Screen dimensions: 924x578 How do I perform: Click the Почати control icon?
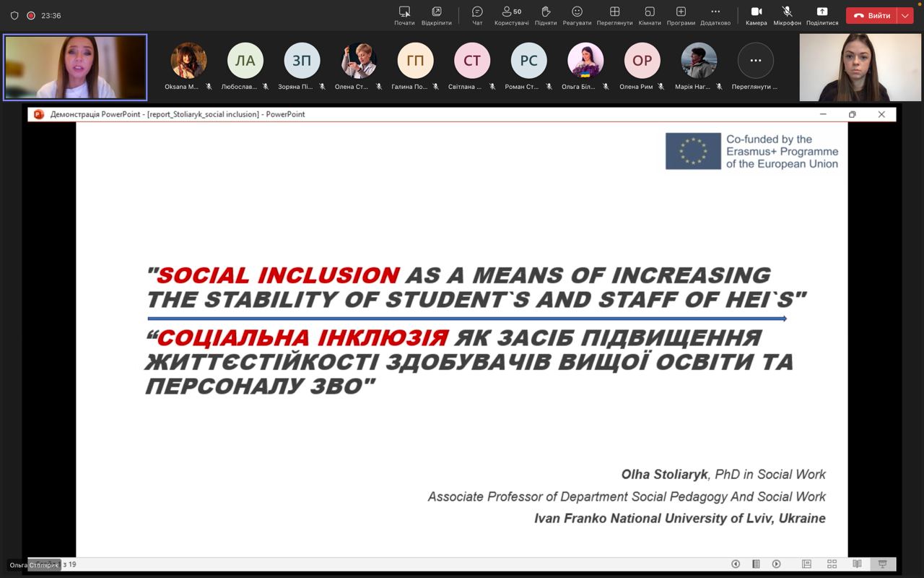404,15
